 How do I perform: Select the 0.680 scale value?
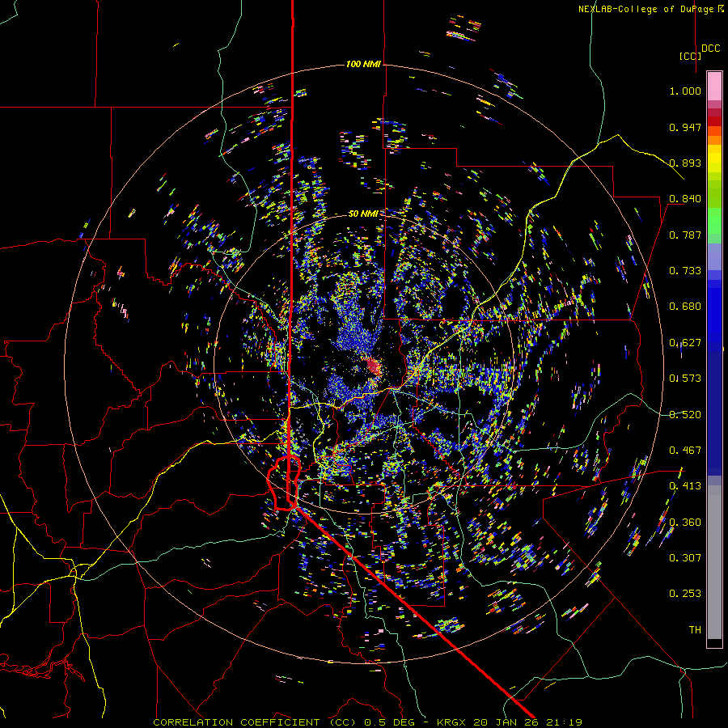click(x=685, y=307)
